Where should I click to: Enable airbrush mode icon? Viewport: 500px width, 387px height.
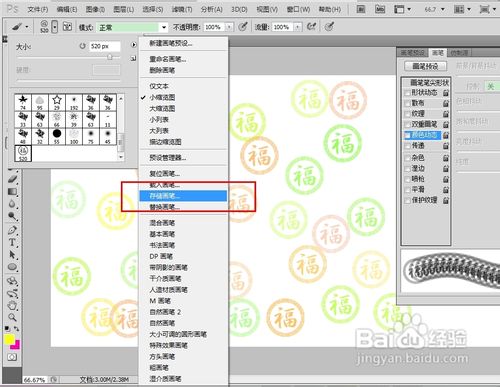[x=311, y=26]
